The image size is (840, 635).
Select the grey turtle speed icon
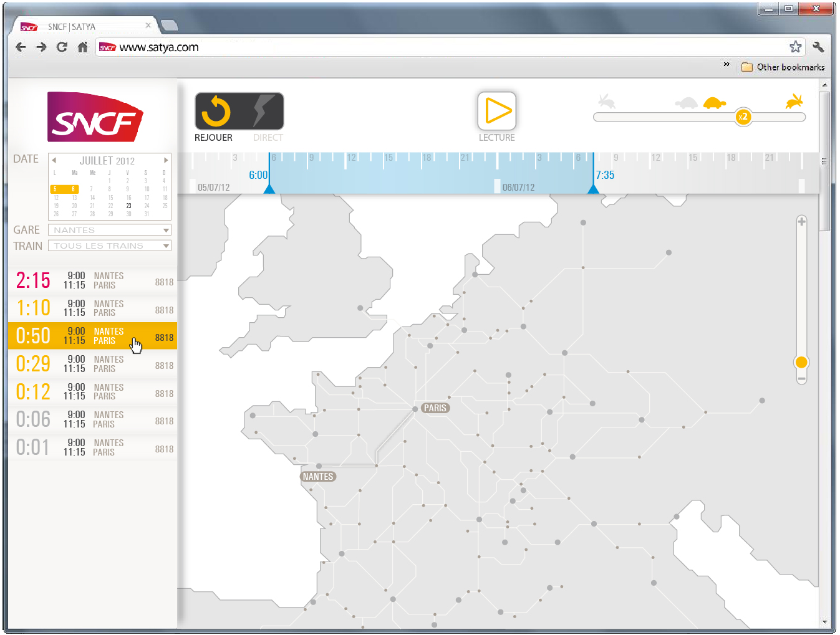pos(687,103)
